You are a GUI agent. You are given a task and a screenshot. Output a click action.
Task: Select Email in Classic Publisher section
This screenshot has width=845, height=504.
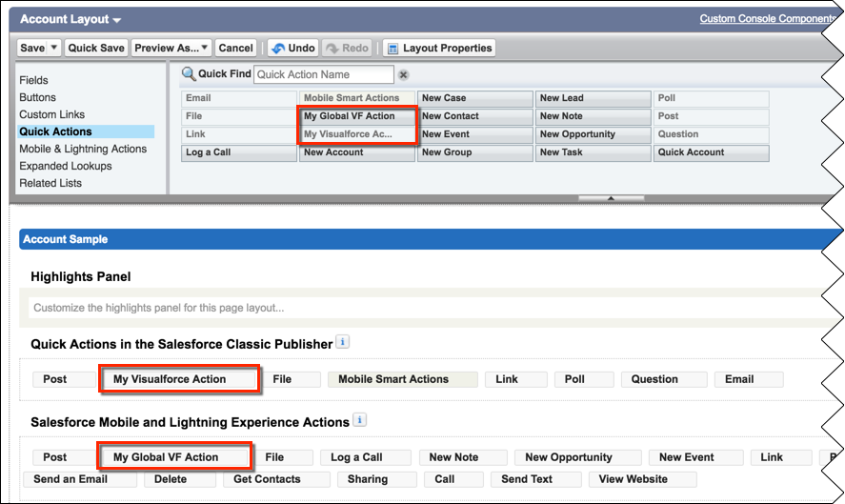(x=749, y=379)
